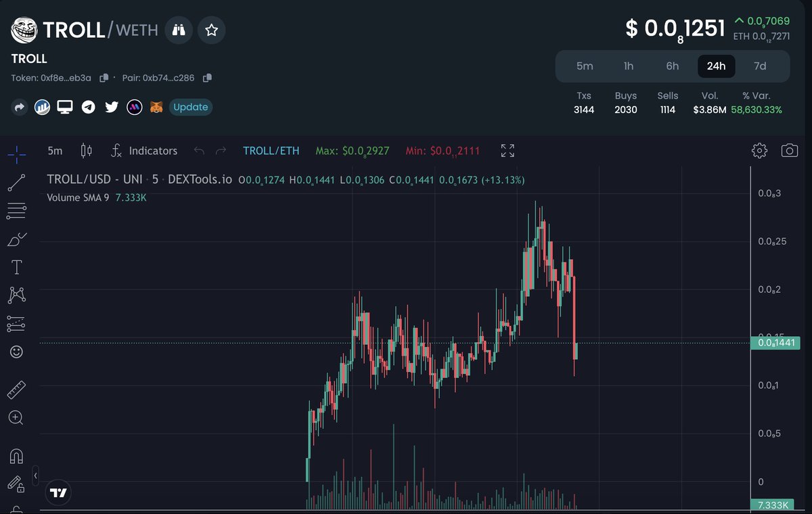
Task: Select the text annotation tool
Action: pos(16,266)
